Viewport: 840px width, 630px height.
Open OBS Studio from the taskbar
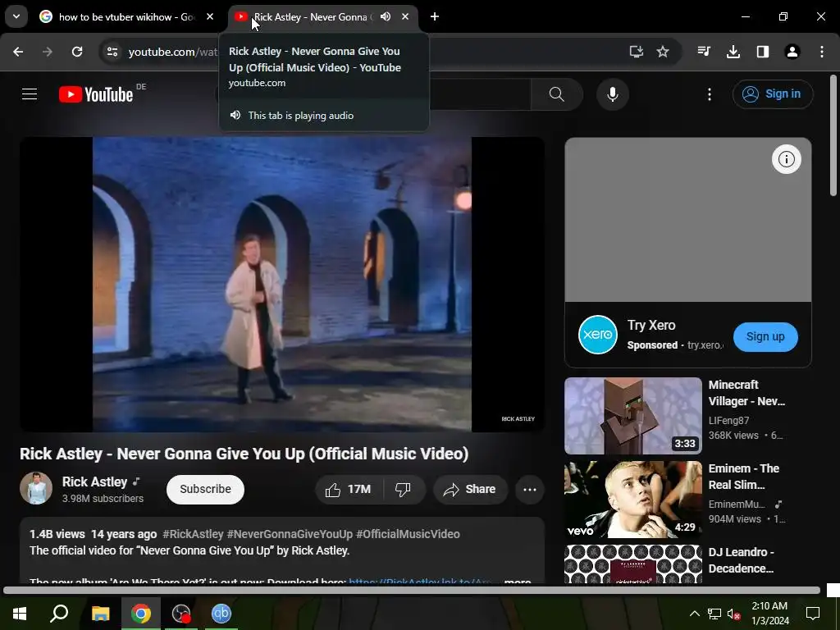[x=181, y=614]
